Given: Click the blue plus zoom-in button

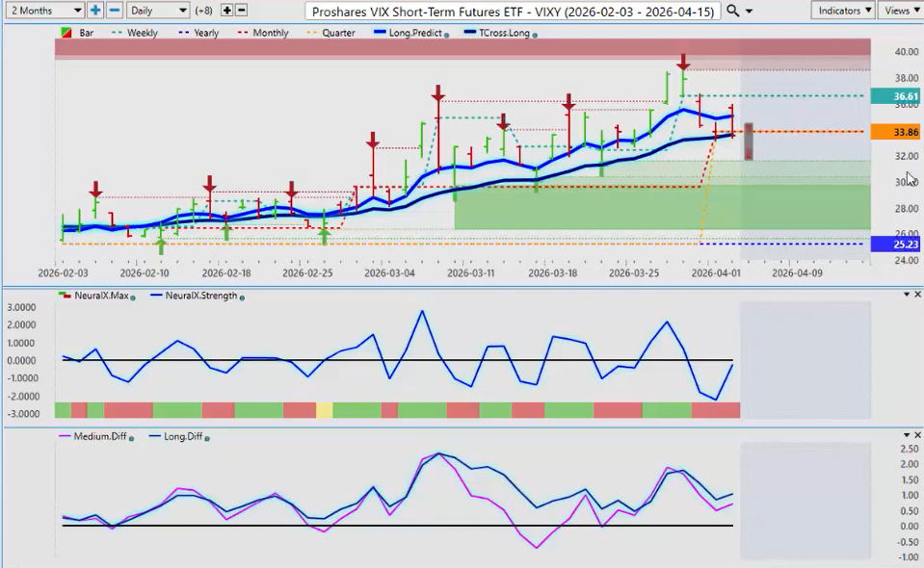Looking at the screenshot, I should pyautogui.click(x=95, y=10).
